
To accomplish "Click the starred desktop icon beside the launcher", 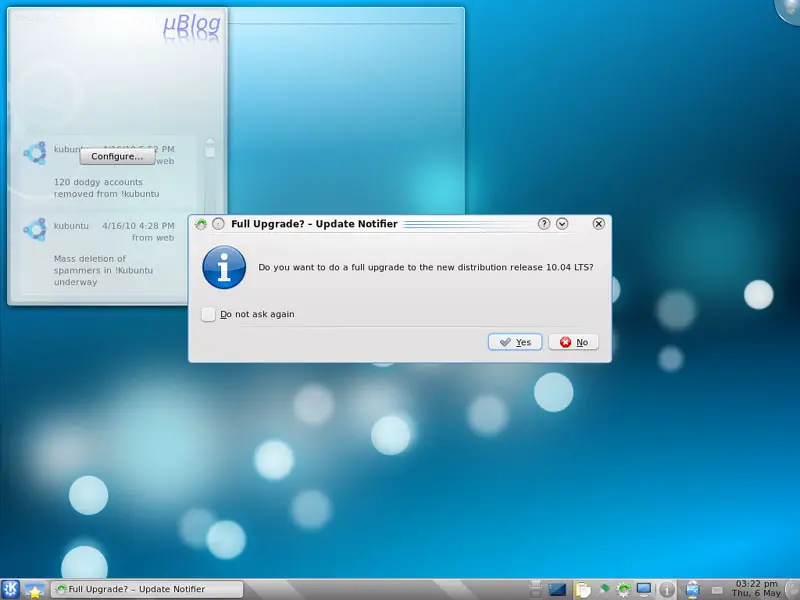I will pos(35,590).
